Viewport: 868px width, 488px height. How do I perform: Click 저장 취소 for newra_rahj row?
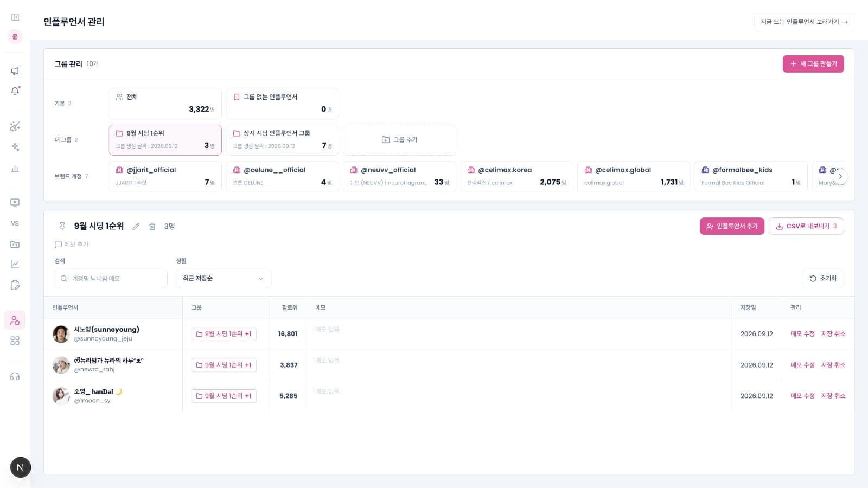pyautogui.click(x=833, y=365)
